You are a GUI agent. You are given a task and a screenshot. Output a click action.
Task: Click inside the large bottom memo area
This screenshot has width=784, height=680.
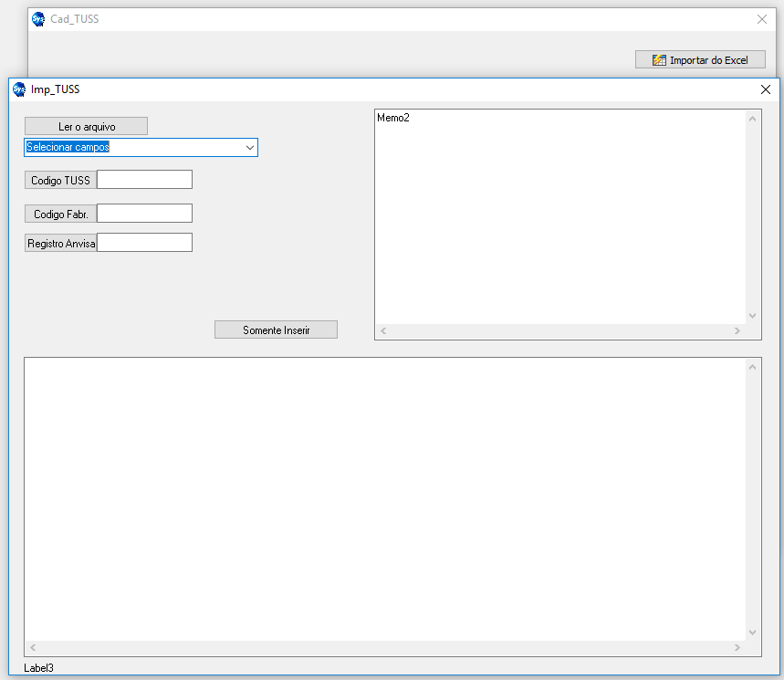pos(383,497)
